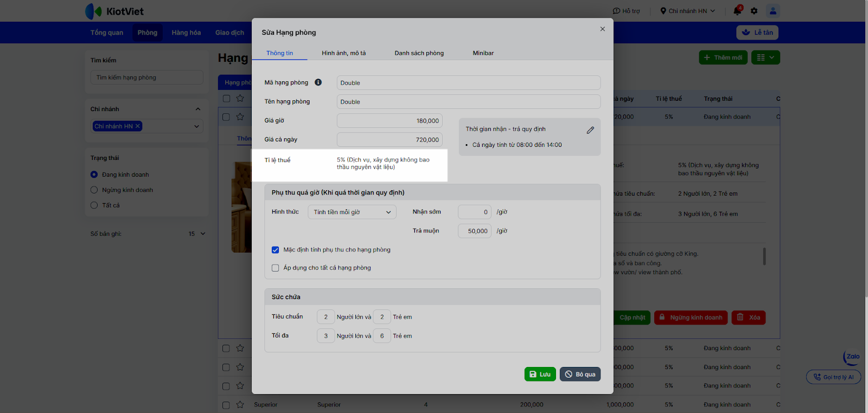Viewport: 868px width, 413px height.
Task: Switch to the Thông tin tab
Action: tap(279, 53)
